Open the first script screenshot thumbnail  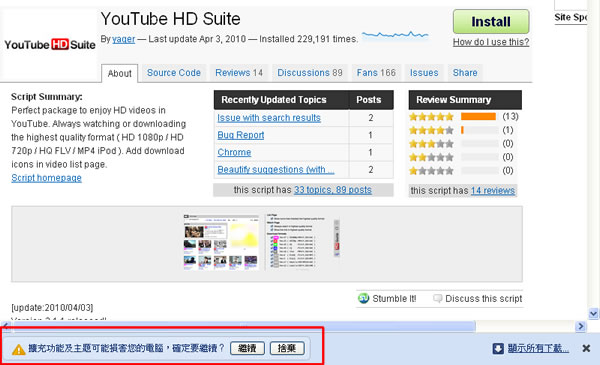tap(222, 242)
